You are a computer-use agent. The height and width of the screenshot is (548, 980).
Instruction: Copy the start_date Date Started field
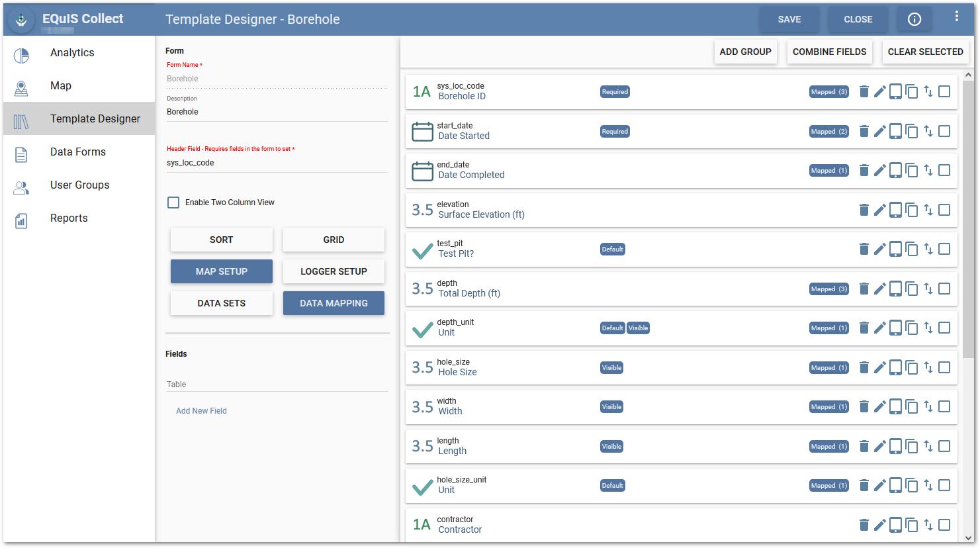pyautogui.click(x=912, y=131)
